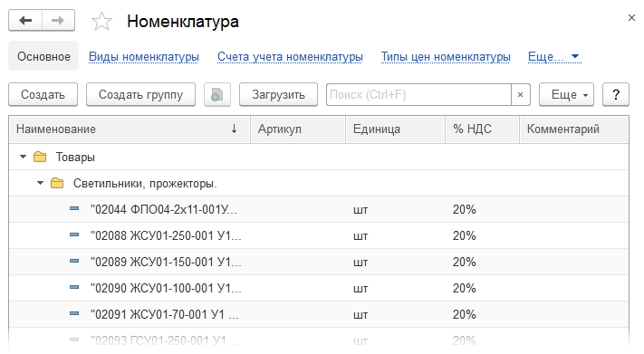Go back with the left arrow button

[25, 20]
